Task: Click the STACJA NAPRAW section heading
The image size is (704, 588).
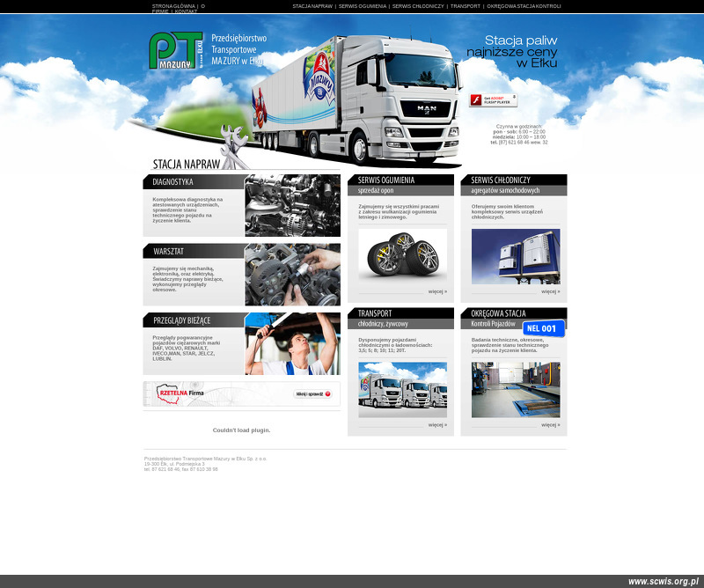Action: [x=187, y=165]
